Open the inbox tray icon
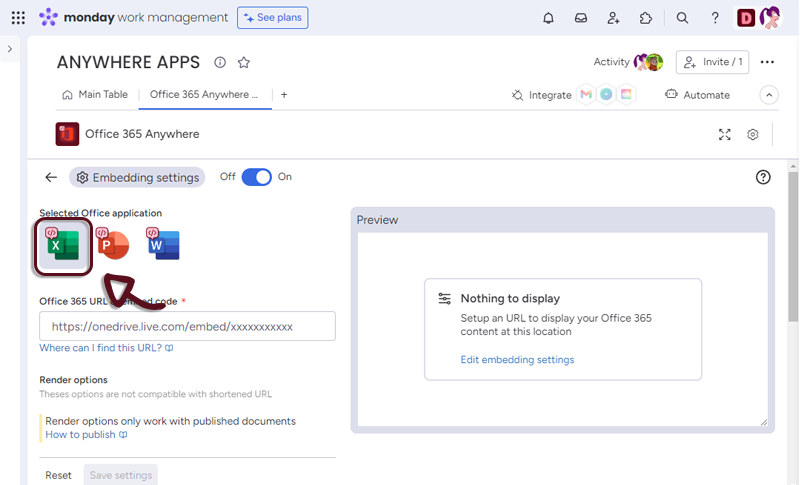The width and height of the screenshot is (800, 485). (x=581, y=18)
